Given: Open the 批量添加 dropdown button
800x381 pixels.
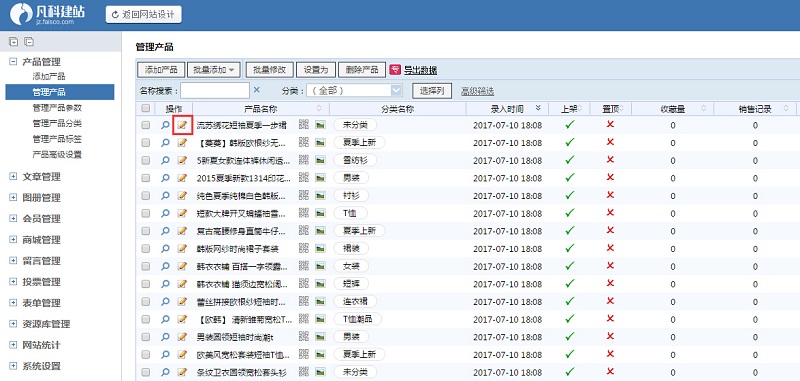Looking at the screenshot, I should coord(213,70).
